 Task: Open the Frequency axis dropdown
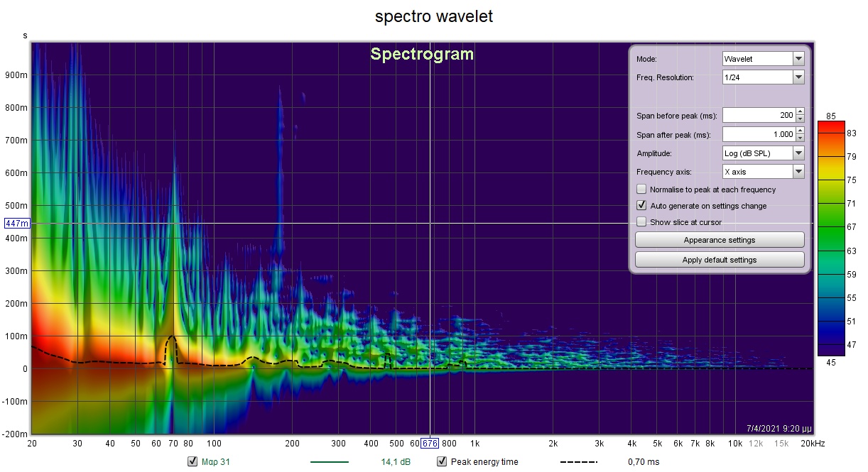pyautogui.click(x=763, y=172)
